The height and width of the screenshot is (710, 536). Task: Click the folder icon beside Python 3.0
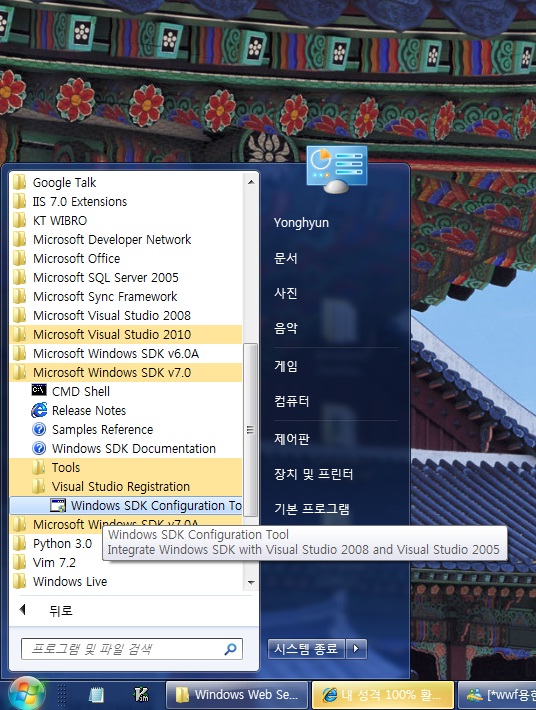click(x=19, y=544)
